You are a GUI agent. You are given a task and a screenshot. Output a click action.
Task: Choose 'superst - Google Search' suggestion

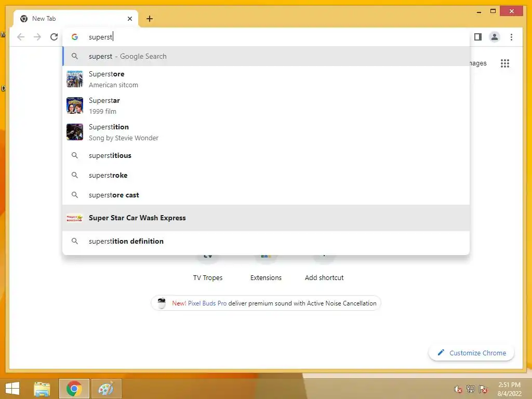[x=267, y=56]
